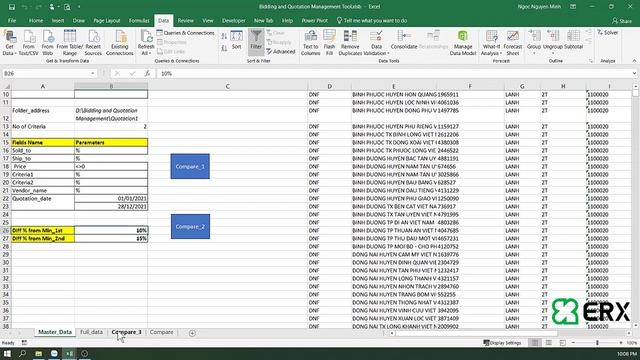Click the Ungroup outline button
640x360 pixels.
tap(553, 42)
